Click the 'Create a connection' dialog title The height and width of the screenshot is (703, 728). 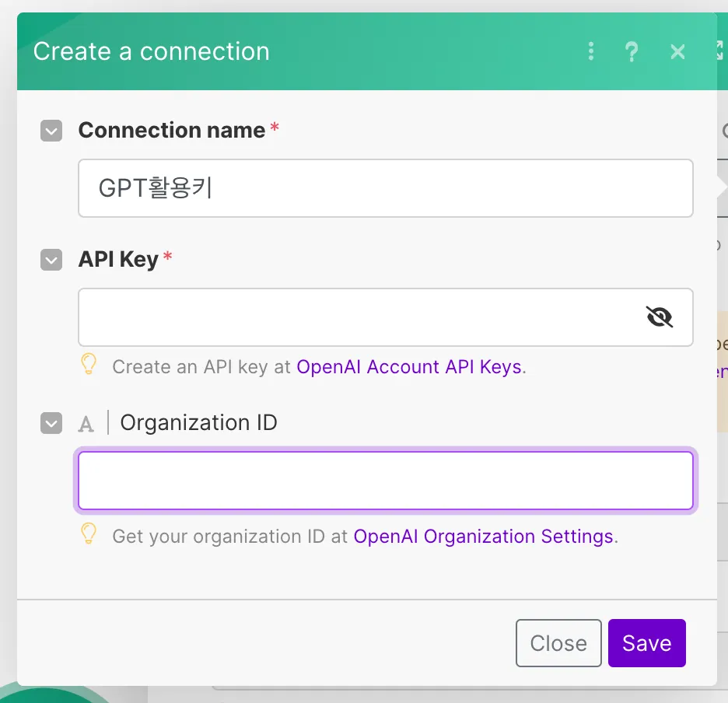pos(152,51)
